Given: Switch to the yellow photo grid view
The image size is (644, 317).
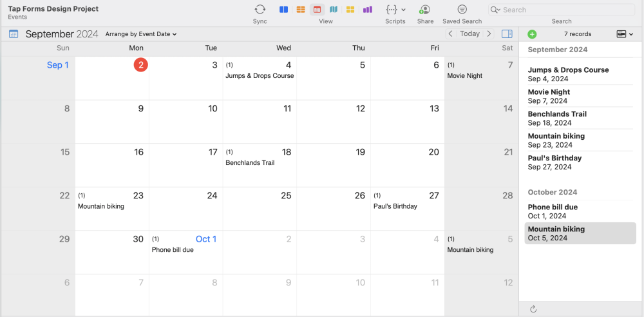Looking at the screenshot, I should [x=350, y=10].
